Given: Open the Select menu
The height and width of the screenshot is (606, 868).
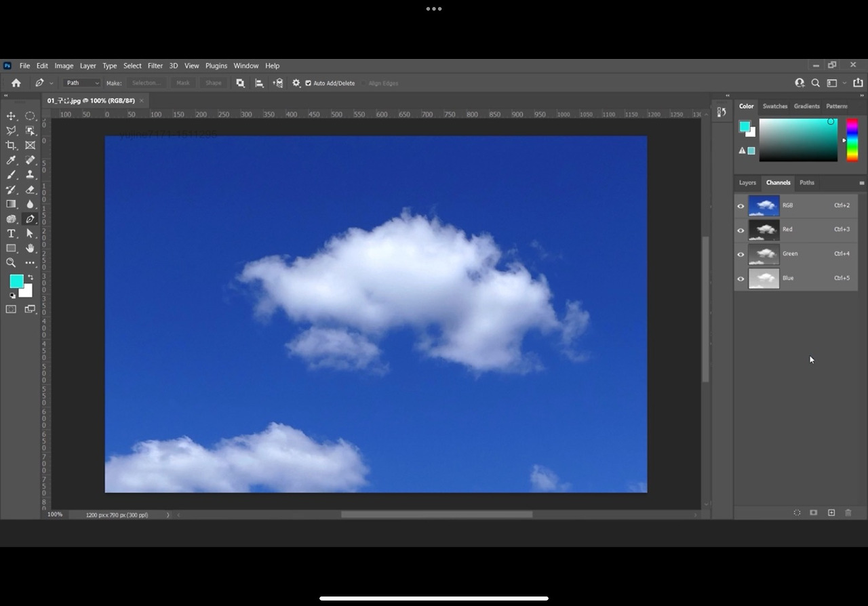Looking at the screenshot, I should click(132, 66).
